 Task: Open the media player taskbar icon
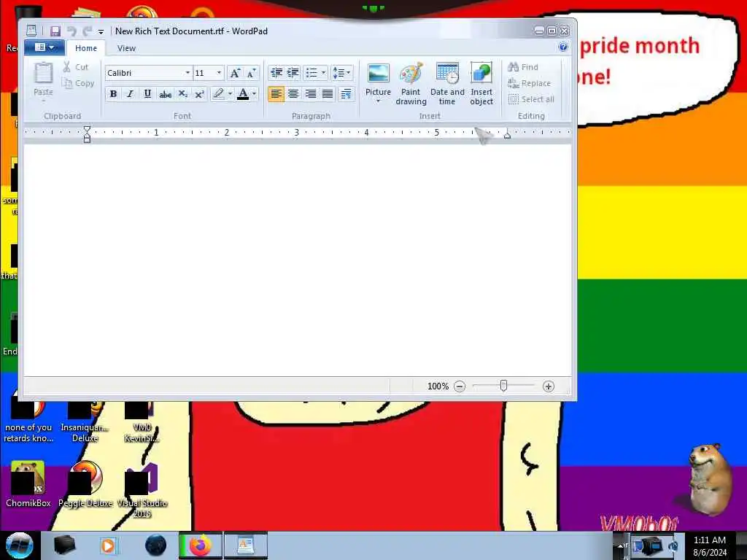(108, 545)
